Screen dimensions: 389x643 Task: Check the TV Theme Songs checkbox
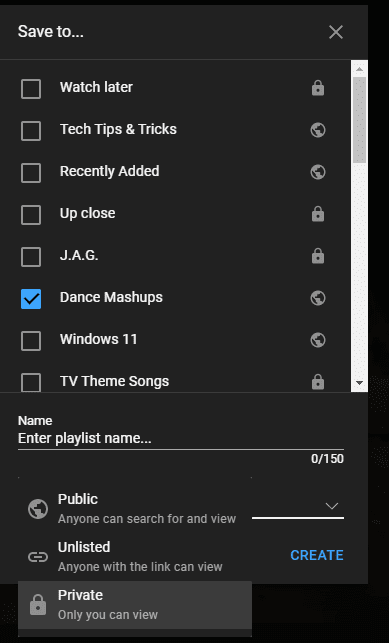pyautogui.click(x=31, y=382)
